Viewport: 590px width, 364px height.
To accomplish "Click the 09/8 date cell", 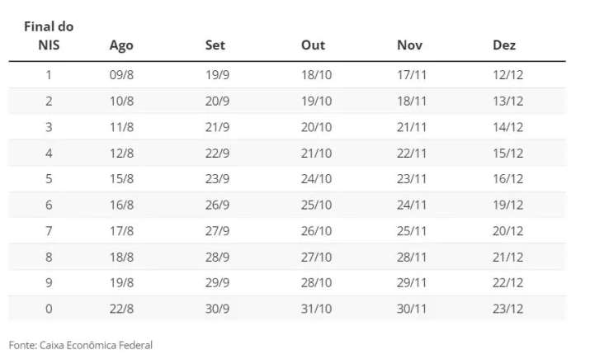I will click(121, 75).
